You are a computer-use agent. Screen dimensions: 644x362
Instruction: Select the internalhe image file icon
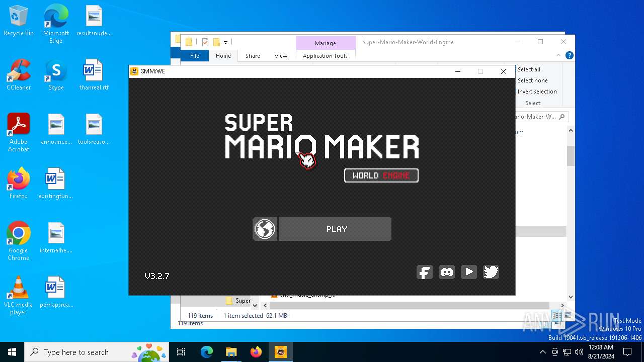point(56,238)
